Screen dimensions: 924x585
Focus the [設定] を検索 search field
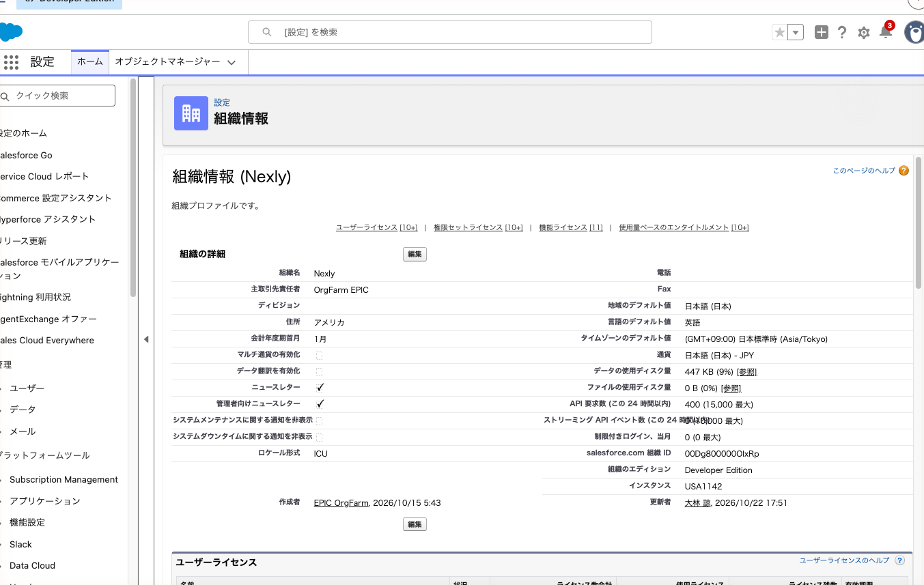pos(449,32)
